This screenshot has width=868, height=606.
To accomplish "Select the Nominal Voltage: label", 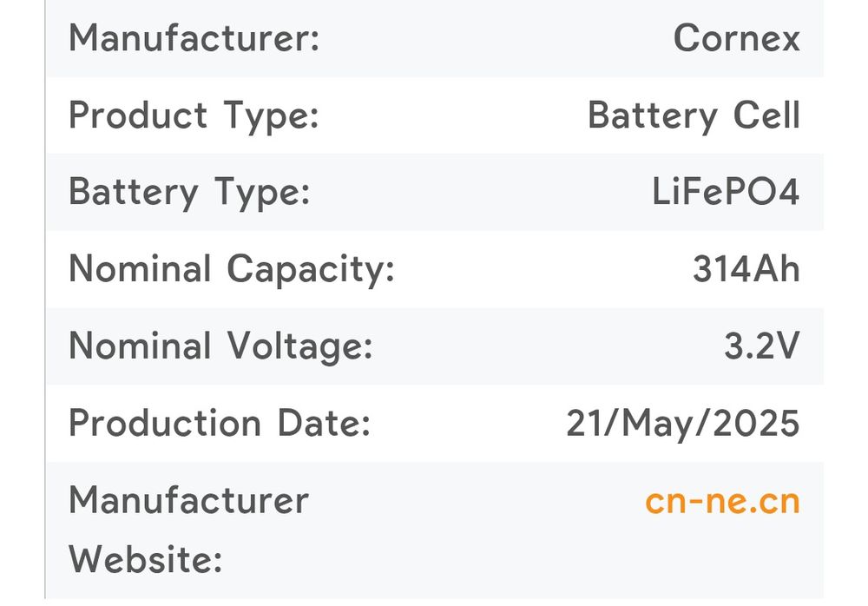I will [x=220, y=346].
